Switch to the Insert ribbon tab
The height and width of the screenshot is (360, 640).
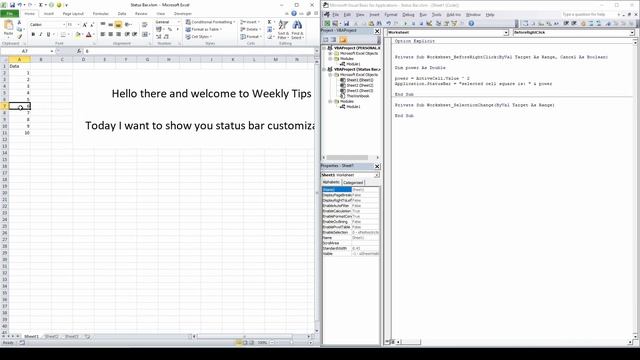49,13
